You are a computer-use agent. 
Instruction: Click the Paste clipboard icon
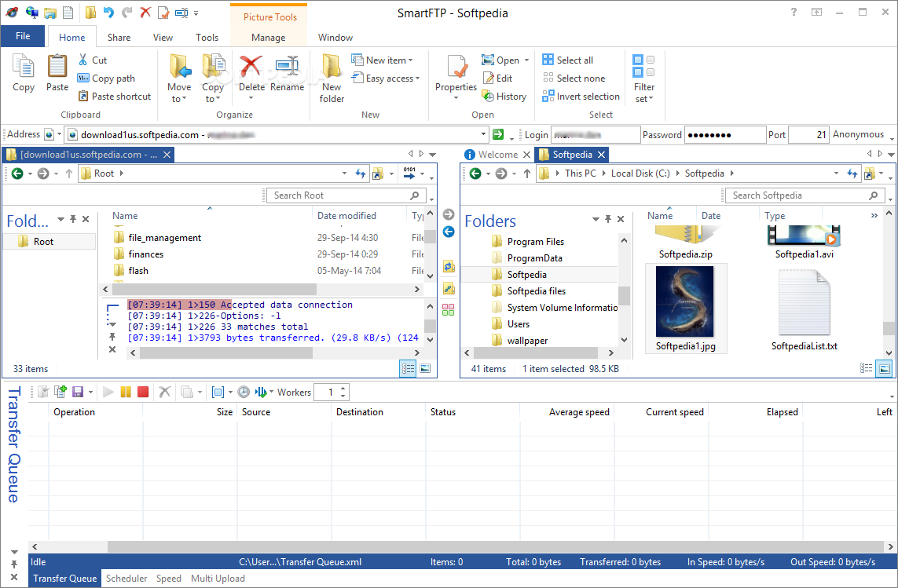(x=57, y=72)
